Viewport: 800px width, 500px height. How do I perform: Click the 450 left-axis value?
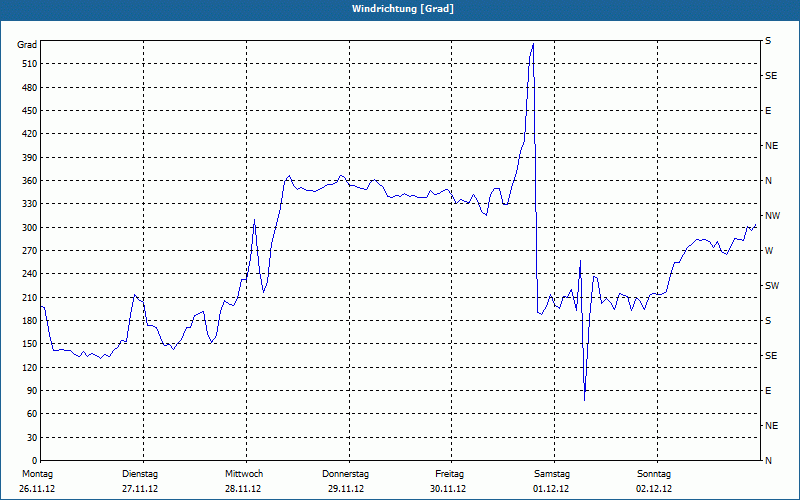tap(30, 111)
